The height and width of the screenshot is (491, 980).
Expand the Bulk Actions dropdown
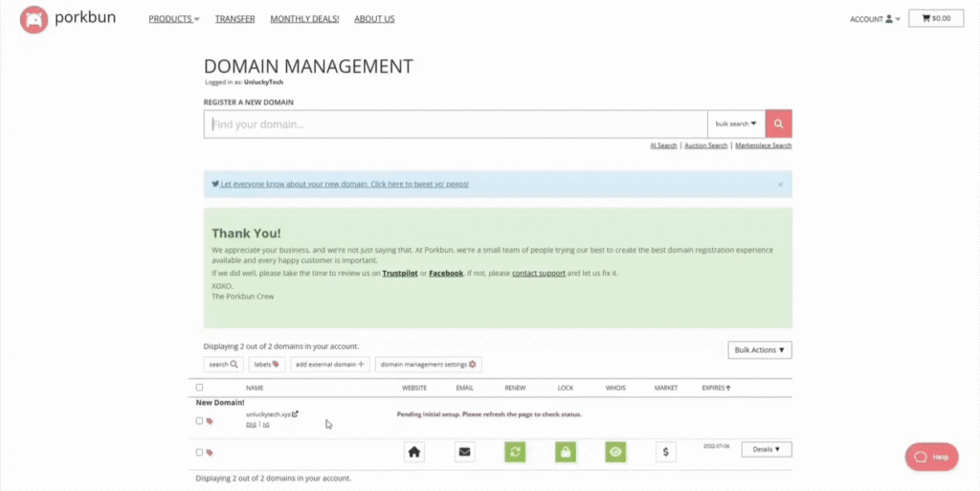click(x=760, y=350)
